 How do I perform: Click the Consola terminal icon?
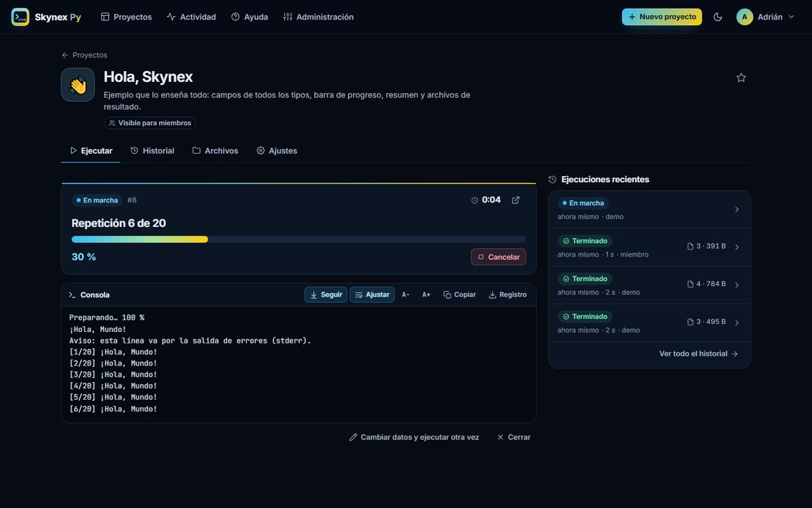point(72,295)
